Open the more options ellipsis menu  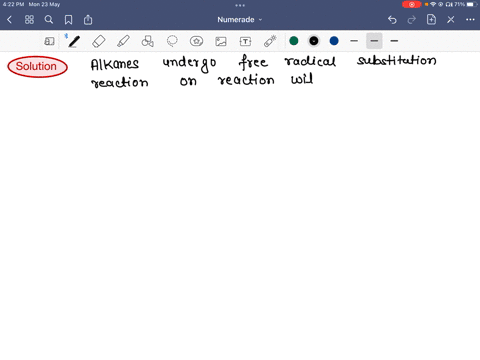[470, 20]
